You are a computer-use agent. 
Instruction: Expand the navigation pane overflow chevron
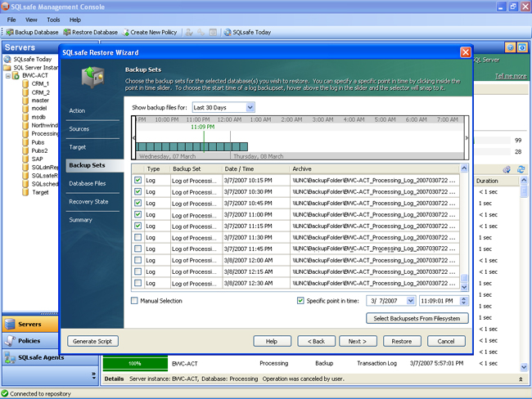(93, 375)
